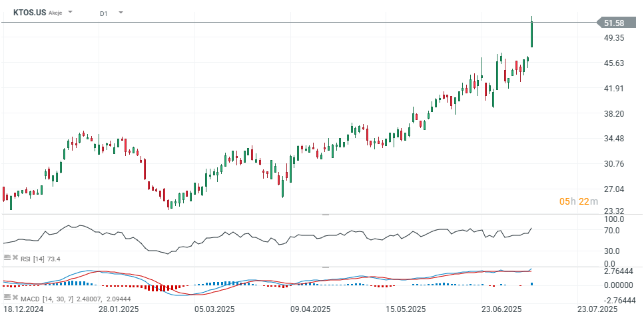The height and width of the screenshot is (320, 644).
Task: Click the RSI 70.0 scale value
Action: [613, 231]
